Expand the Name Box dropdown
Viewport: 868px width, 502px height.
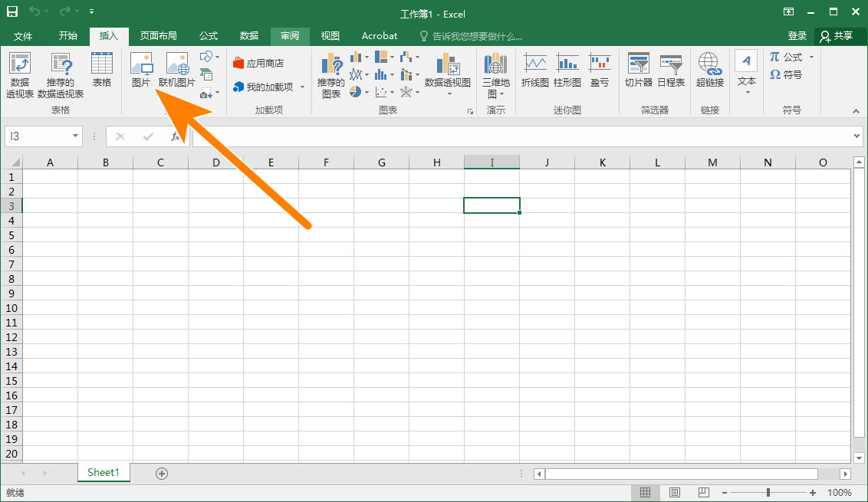pos(75,136)
